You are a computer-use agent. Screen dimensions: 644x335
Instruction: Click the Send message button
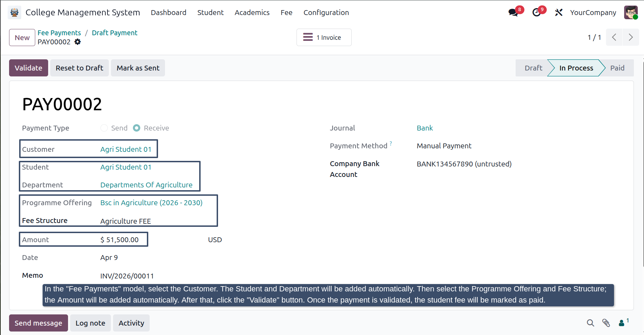pyautogui.click(x=38, y=323)
